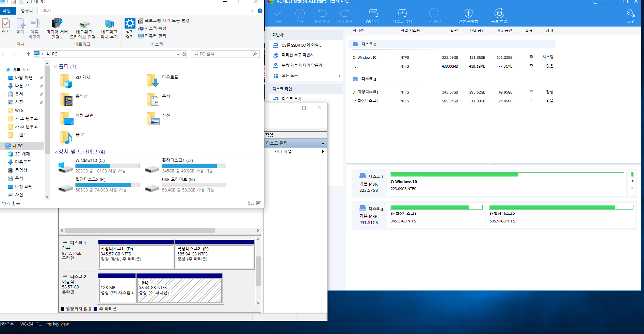Open ms key view taskbar item
This screenshot has height=334, width=644.
tap(58, 324)
